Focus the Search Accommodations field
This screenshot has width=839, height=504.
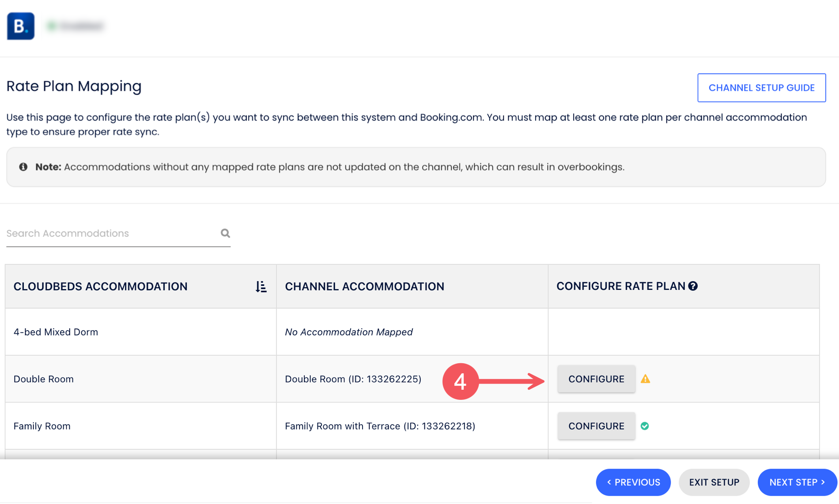pyautogui.click(x=110, y=233)
